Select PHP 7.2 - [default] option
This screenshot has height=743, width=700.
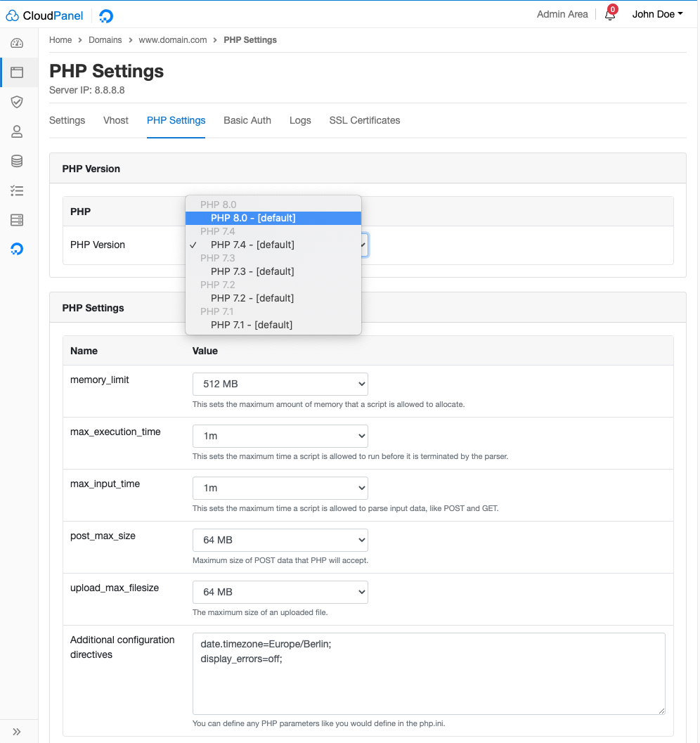(273, 298)
